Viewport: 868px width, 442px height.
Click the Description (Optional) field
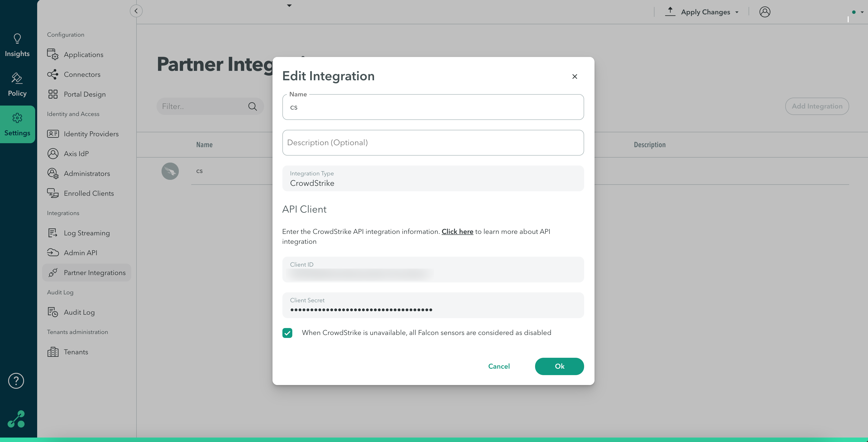(x=433, y=142)
